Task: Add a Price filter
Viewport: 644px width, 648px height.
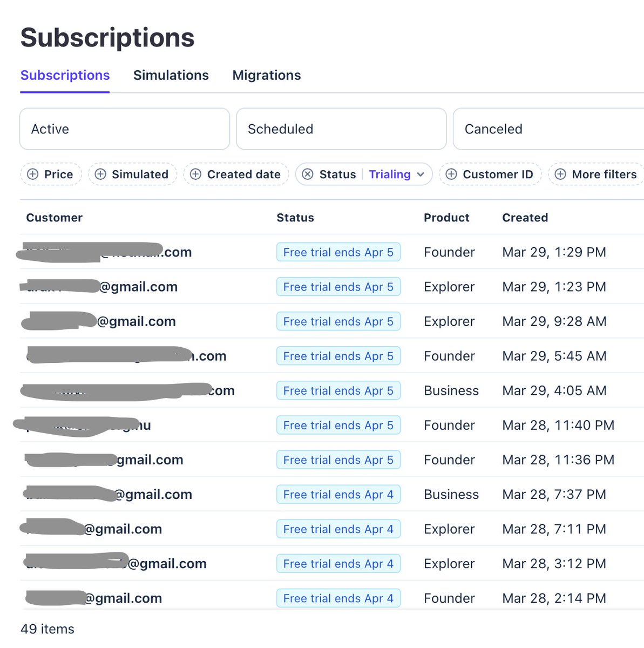Action: (x=51, y=174)
